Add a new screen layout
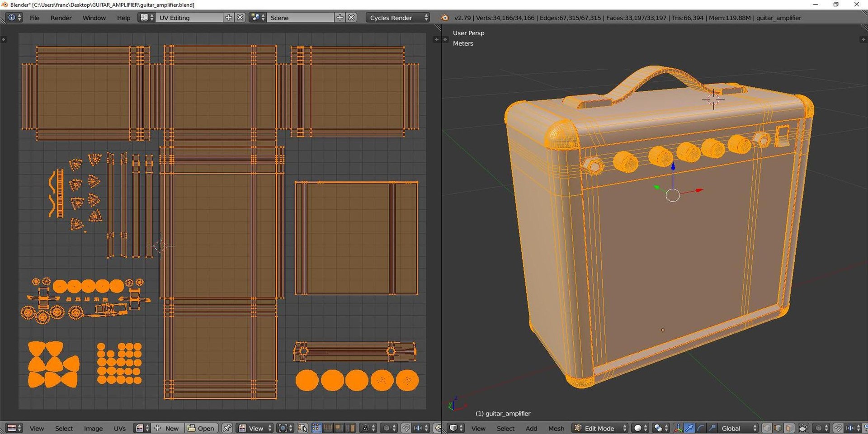 point(229,18)
